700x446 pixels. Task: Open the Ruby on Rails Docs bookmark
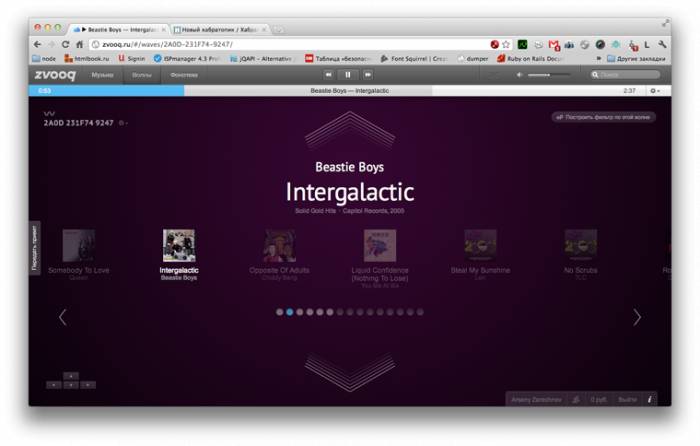point(530,58)
